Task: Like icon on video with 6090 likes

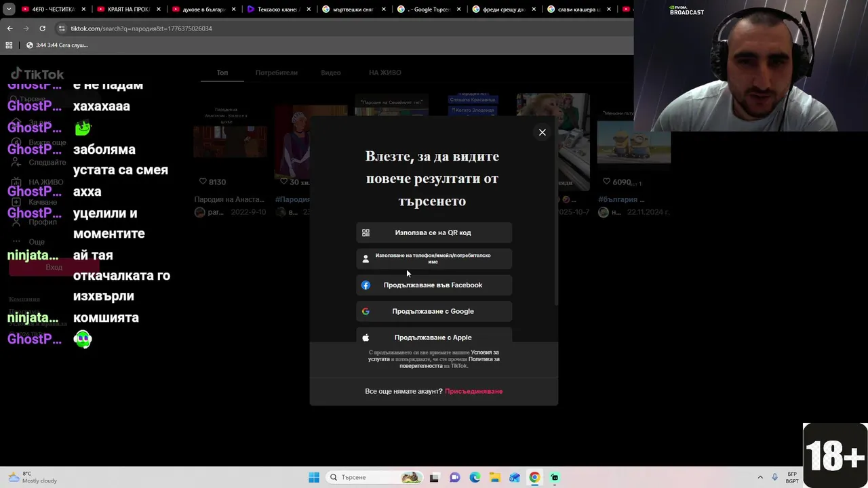Action: [x=606, y=182]
